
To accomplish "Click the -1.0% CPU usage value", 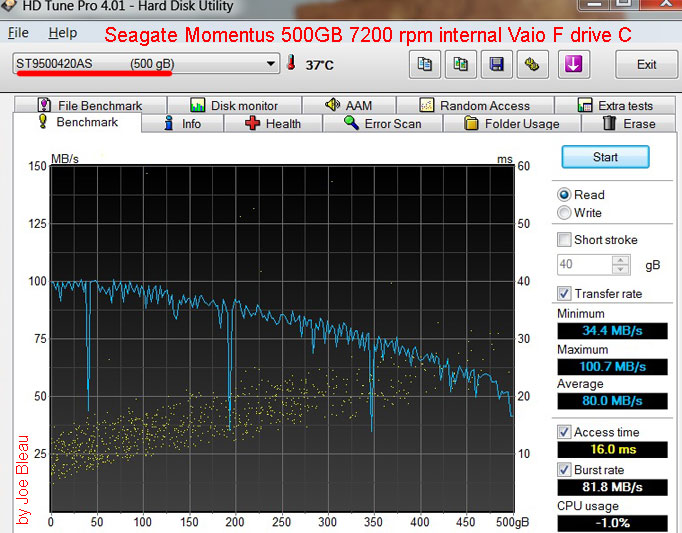I will click(612, 523).
